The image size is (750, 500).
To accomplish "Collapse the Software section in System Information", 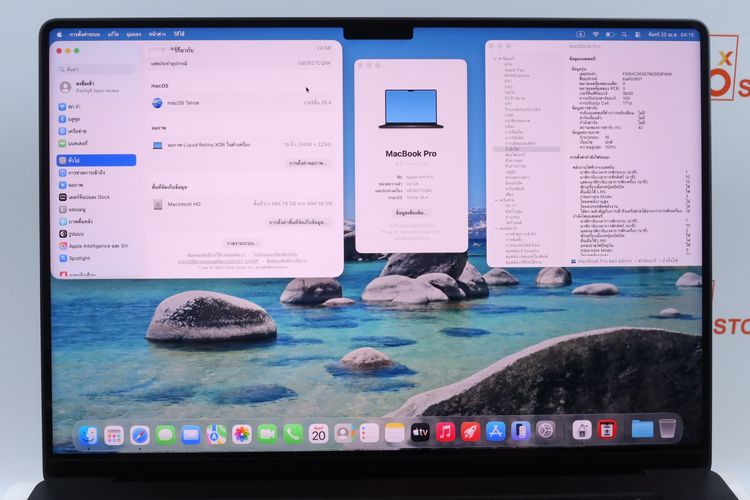I will tap(496, 229).
